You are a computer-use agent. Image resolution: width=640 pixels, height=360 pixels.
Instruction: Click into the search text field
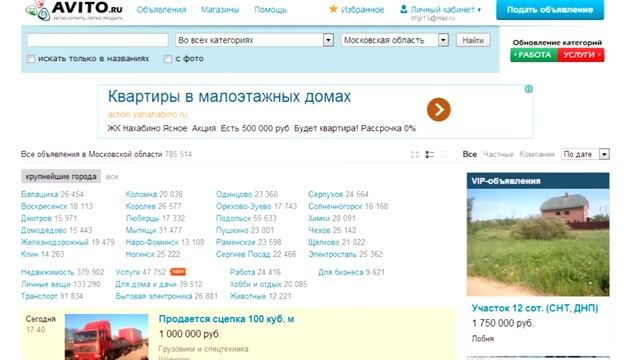(98, 40)
